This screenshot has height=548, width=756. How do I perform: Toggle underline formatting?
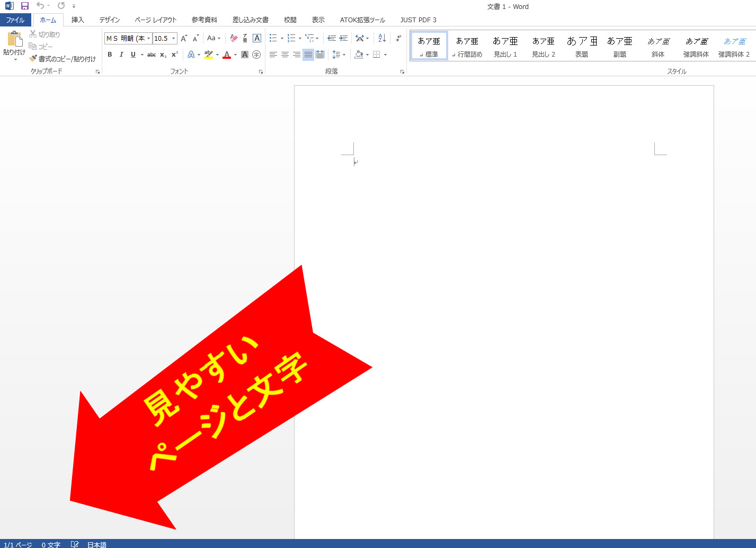[x=133, y=55]
